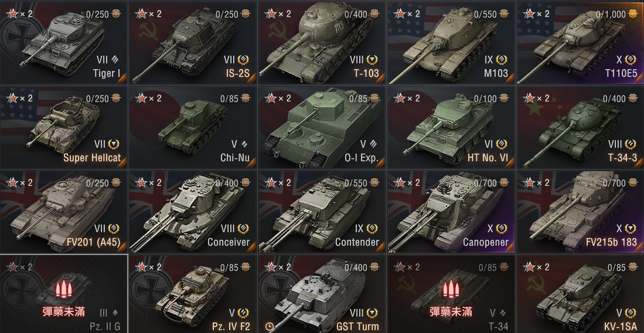The height and width of the screenshot is (333, 644).
Task: Click the clock icon on the GST Turm card
Action: click(269, 327)
